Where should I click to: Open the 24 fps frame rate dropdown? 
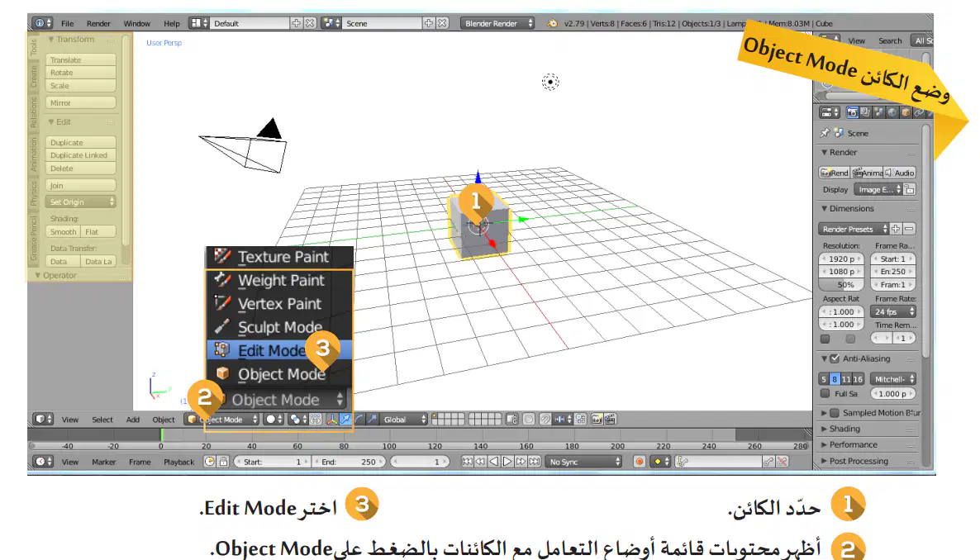(893, 311)
